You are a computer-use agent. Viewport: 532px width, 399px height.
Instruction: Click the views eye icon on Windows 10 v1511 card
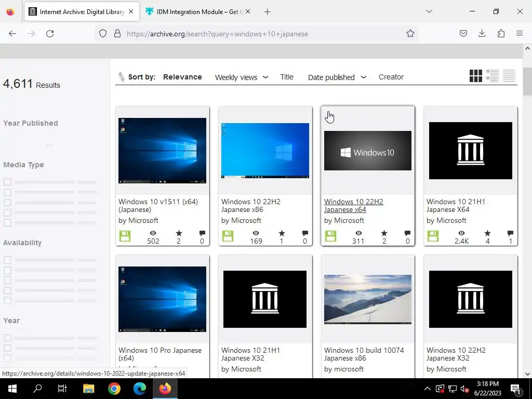[153, 233]
